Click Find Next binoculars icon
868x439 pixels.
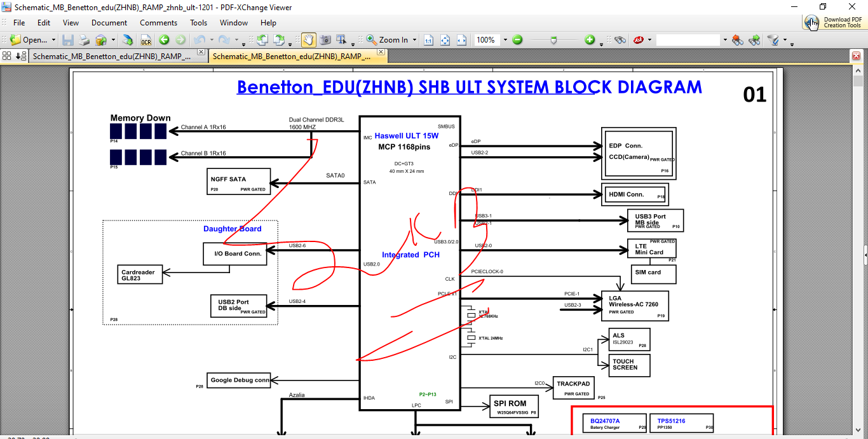[754, 39]
